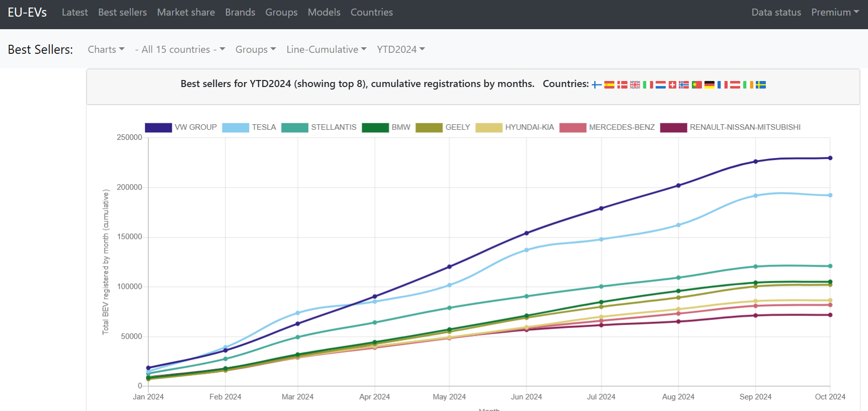The height and width of the screenshot is (411, 868).
Task: Open the Charts dropdown
Action: [x=106, y=49]
